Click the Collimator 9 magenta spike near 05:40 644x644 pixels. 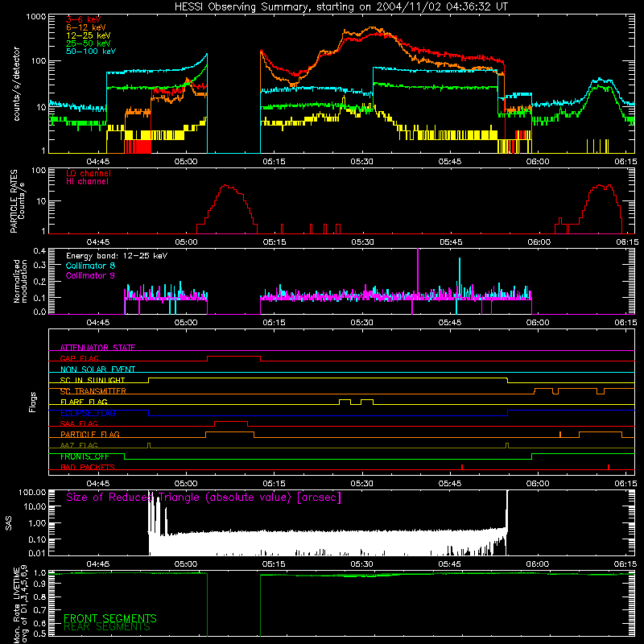418,271
